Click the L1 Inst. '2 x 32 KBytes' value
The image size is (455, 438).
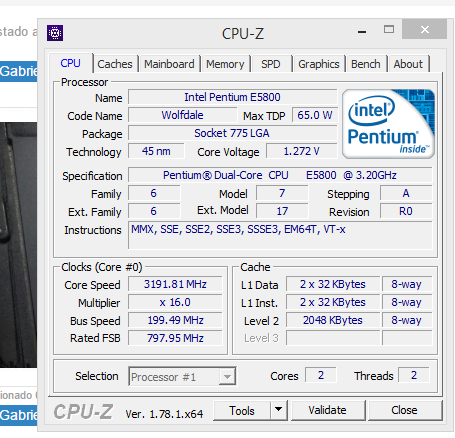(x=333, y=302)
